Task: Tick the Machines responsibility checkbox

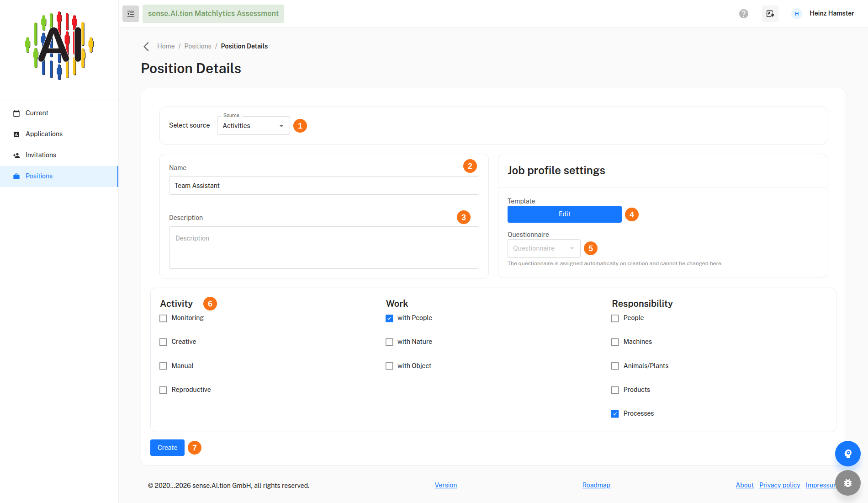Action: tap(615, 342)
